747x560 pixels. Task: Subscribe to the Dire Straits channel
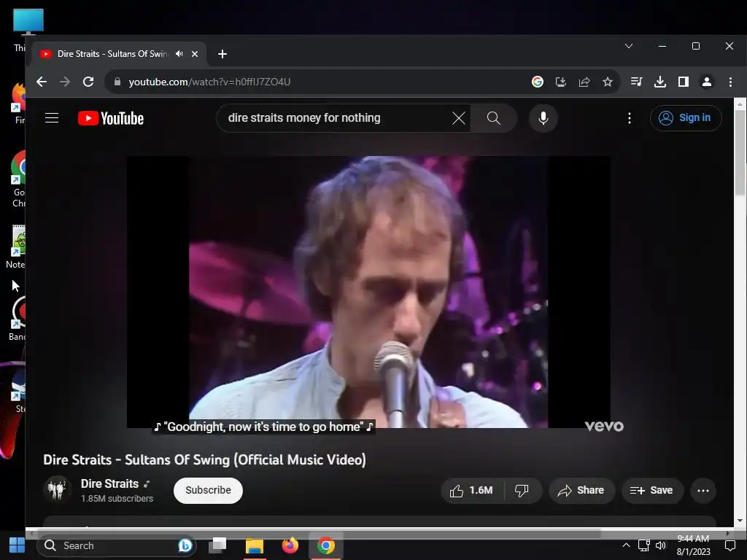(x=208, y=491)
